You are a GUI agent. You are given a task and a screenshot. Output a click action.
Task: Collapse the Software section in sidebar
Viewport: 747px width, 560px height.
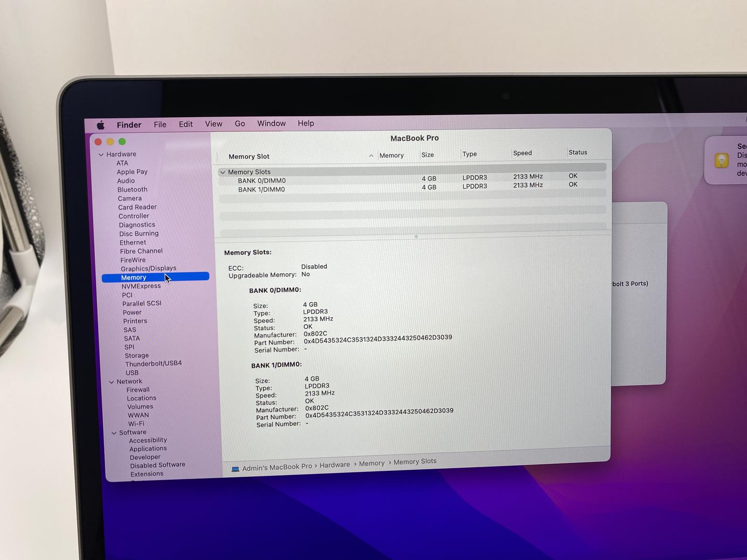(x=114, y=433)
